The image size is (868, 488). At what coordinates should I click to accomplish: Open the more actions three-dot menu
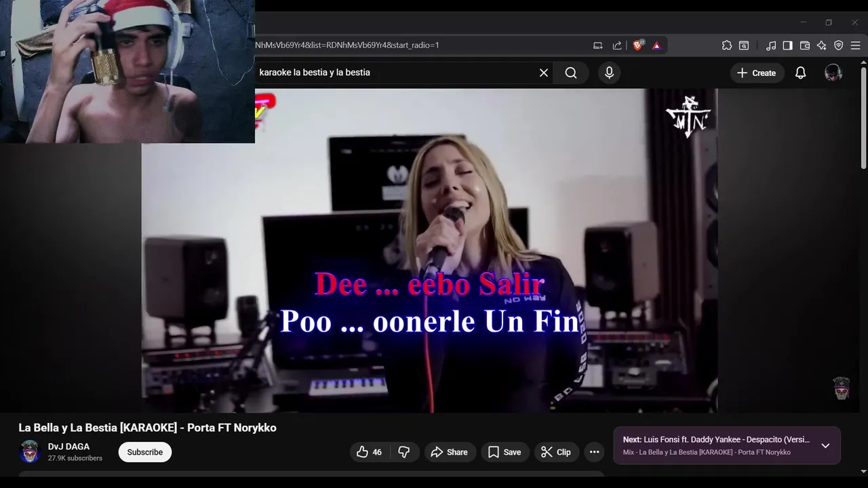click(x=595, y=452)
